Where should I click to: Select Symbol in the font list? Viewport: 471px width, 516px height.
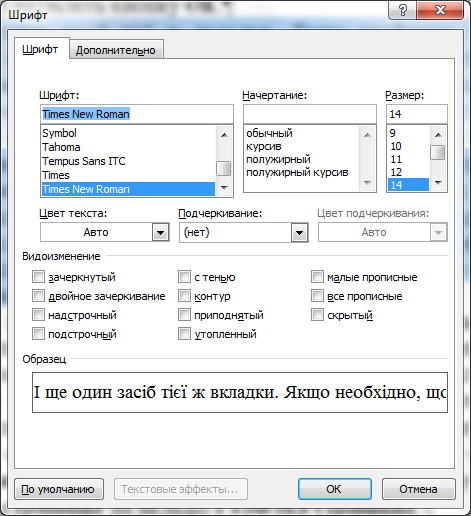(128, 133)
